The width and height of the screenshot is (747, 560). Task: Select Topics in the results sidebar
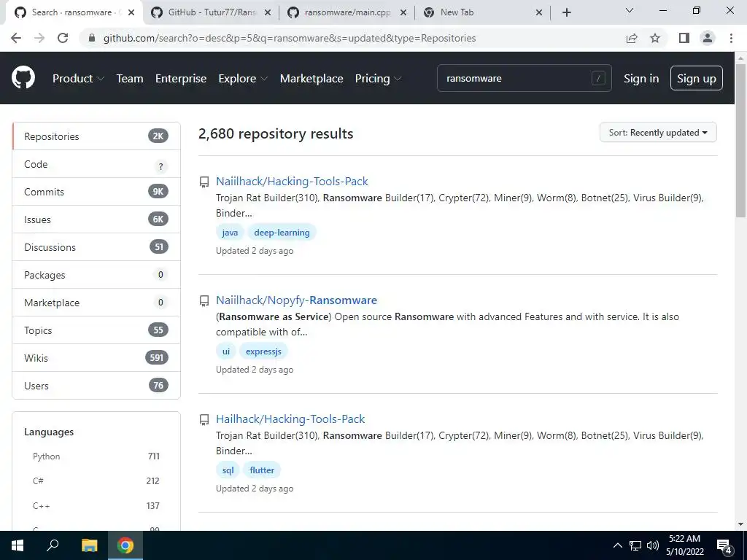96,330
